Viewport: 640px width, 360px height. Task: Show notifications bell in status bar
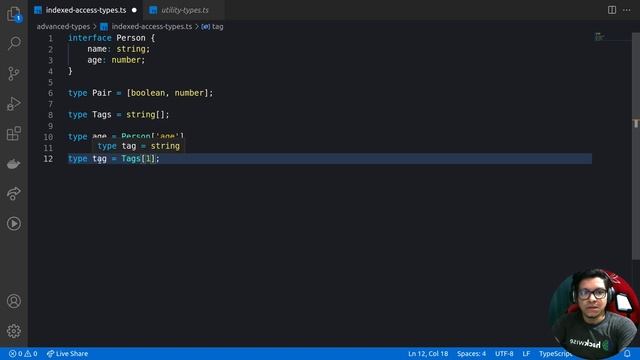[627, 353]
